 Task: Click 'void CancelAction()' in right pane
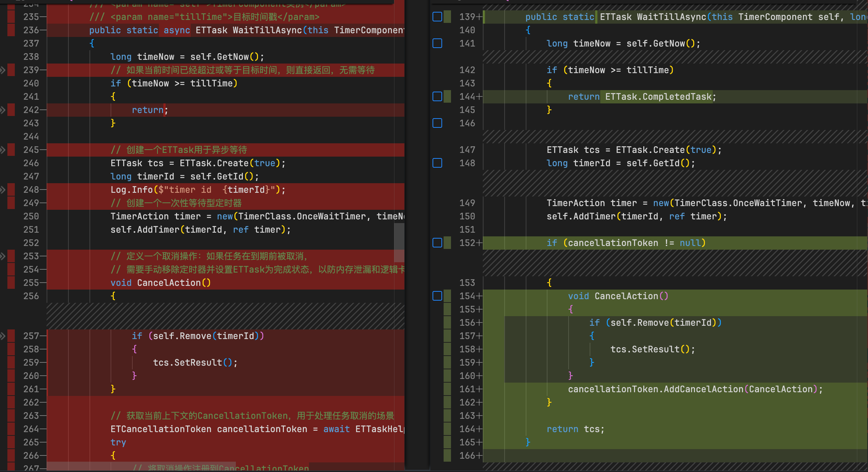(618, 296)
